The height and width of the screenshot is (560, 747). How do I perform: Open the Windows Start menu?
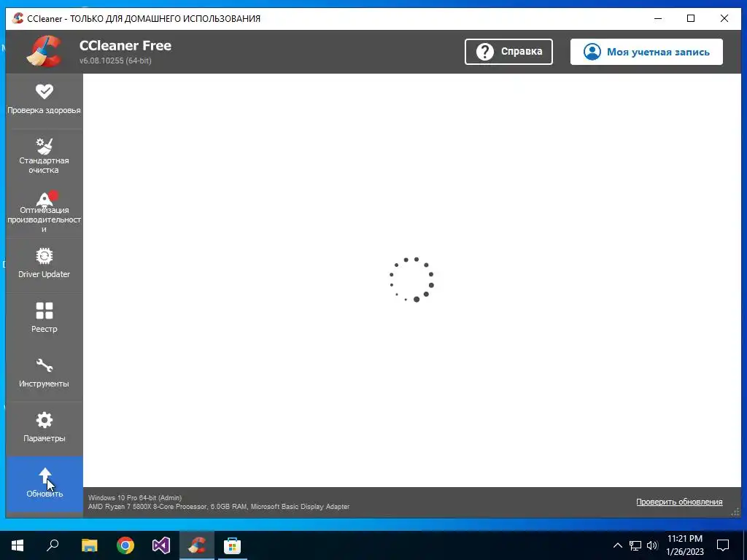point(18,545)
